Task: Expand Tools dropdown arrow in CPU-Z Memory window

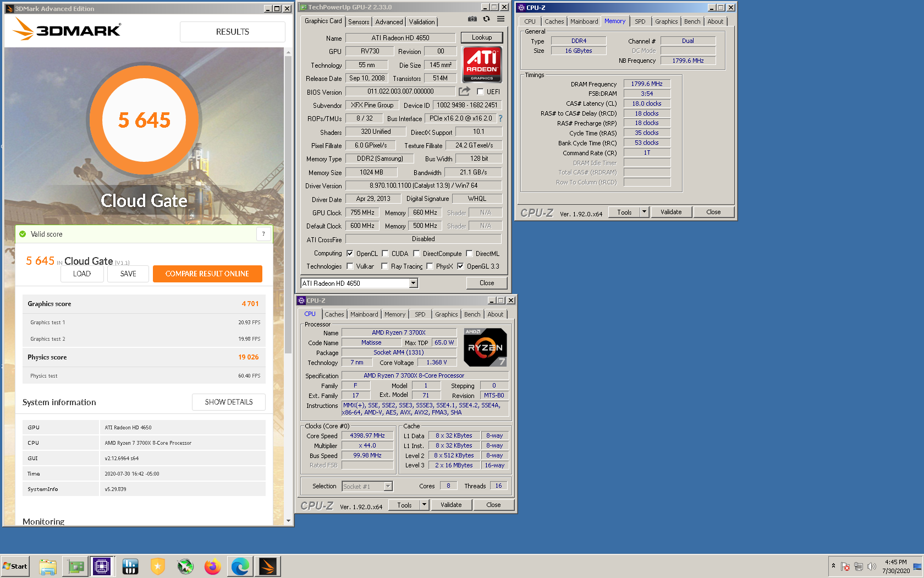Action: pyautogui.click(x=644, y=212)
